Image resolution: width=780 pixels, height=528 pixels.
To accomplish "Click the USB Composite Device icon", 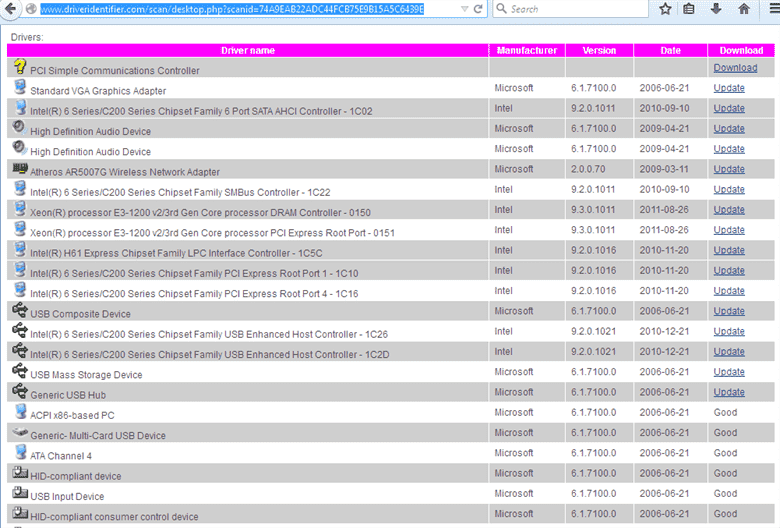I will (x=20, y=310).
